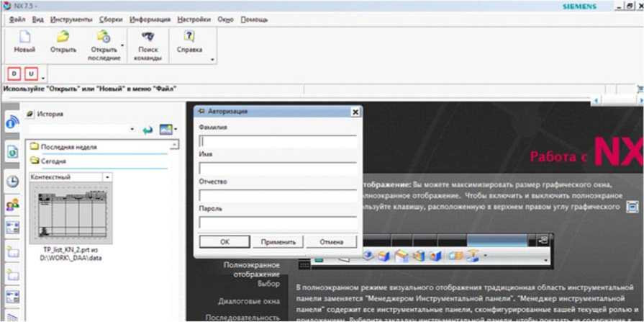Screen dimensions: 644x322
Task: Open the Roles sidebar tab with people icon
Action: point(12,205)
